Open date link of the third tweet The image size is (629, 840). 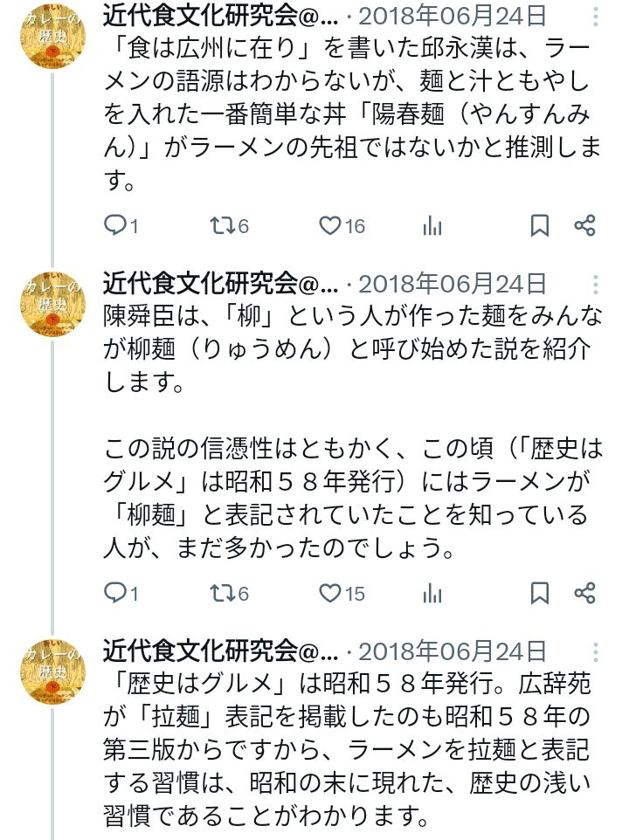click(x=453, y=651)
